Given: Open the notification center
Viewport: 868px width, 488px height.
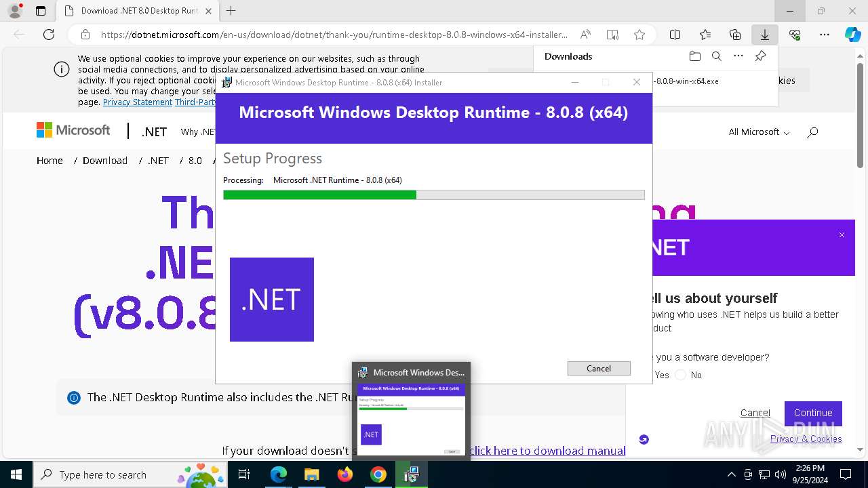Looking at the screenshot, I should pos(846,474).
